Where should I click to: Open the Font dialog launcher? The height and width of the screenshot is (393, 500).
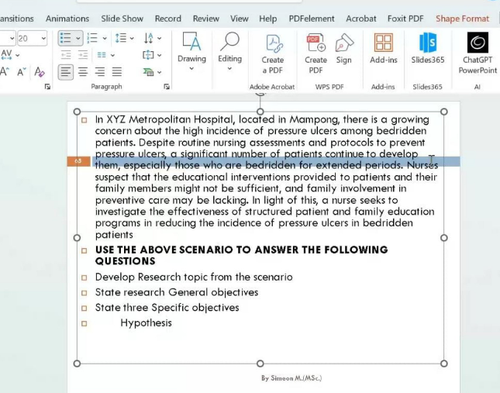click(x=47, y=87)
